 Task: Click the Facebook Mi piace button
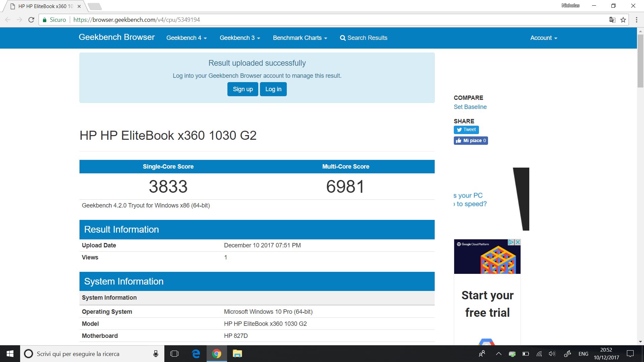471,140
